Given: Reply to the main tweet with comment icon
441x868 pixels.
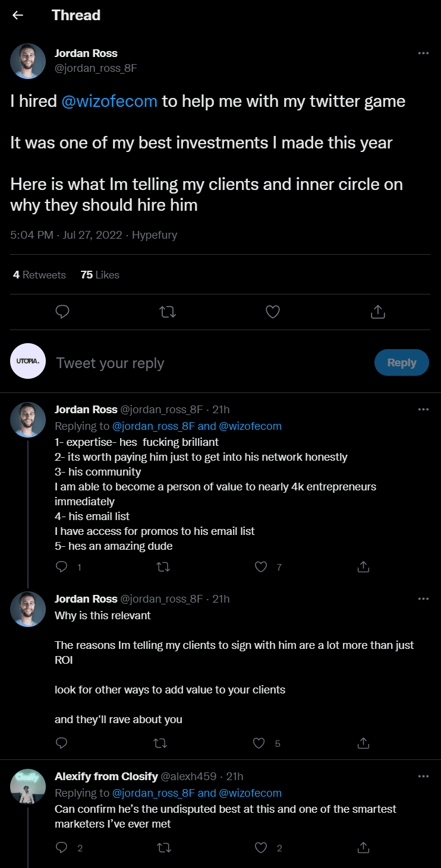Looking at the screenshot, I should coord(62,312).
